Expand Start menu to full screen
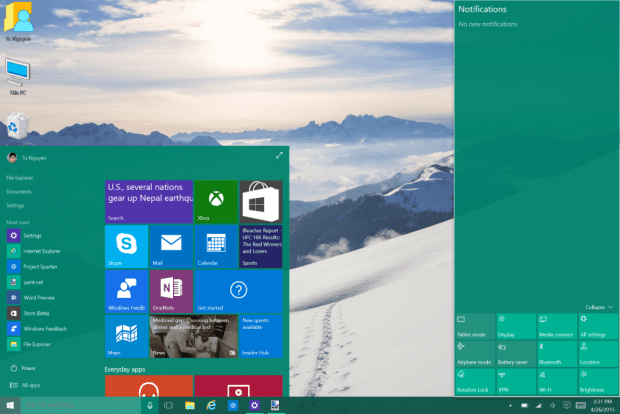The image size is (620, 414). (x=279, y=155)
